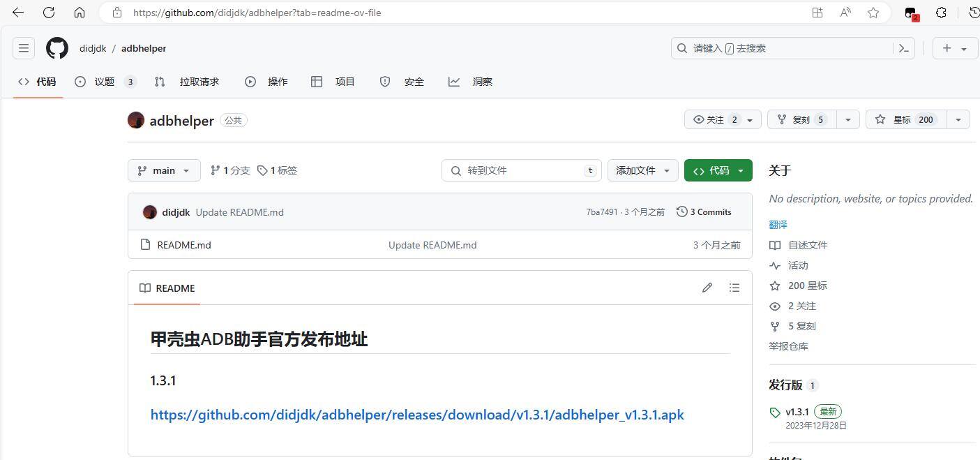Open the browser extension with the red badge
This screenshot has width=980, height=460.
click(x=911, y=13)
